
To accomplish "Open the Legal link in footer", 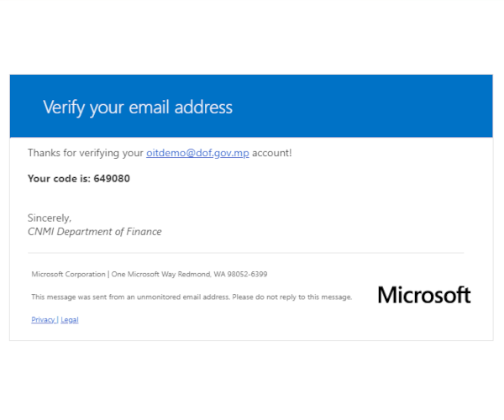I will pos(70,320).
